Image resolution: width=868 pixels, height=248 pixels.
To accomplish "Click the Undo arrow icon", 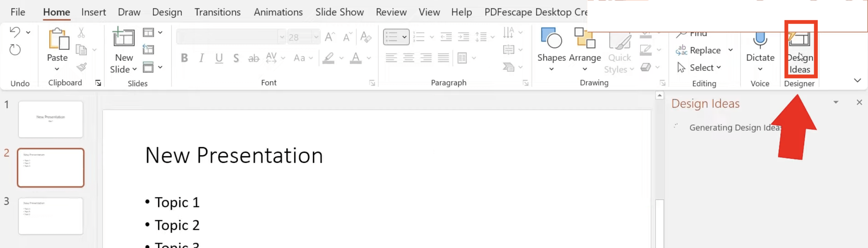I will coord(15,32).
